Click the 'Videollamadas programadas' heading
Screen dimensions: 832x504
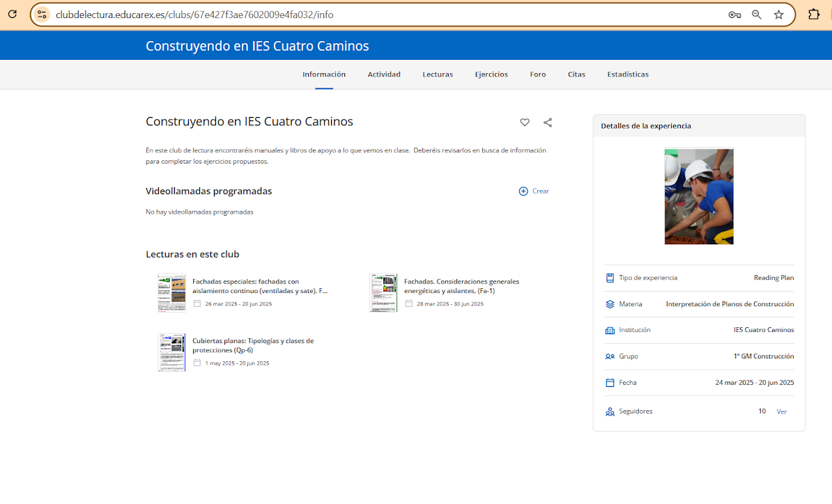[x=208, y=191]
